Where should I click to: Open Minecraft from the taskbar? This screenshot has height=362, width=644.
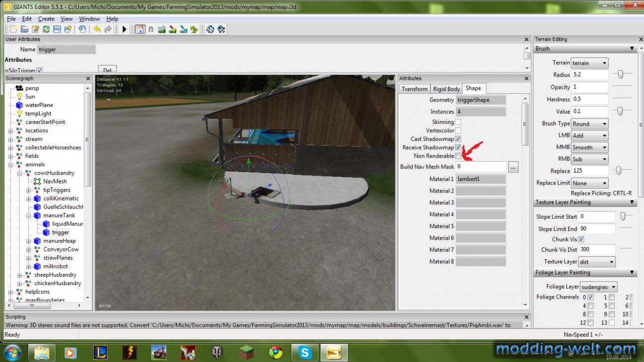pos(246,353)
